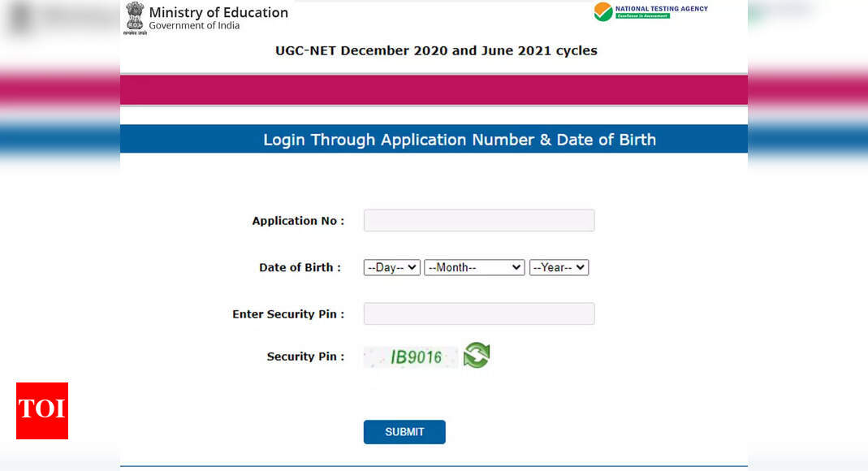Click the Ministry of Education title text

pos(218,12)
